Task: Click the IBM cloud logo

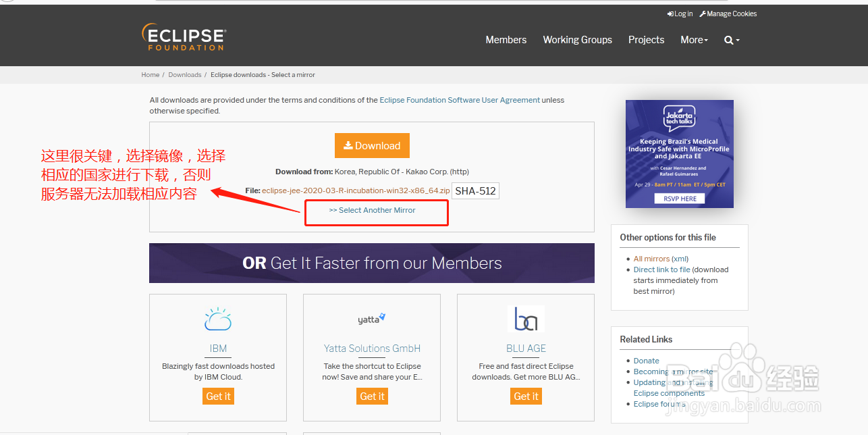Action: click(x=218, y=319)
